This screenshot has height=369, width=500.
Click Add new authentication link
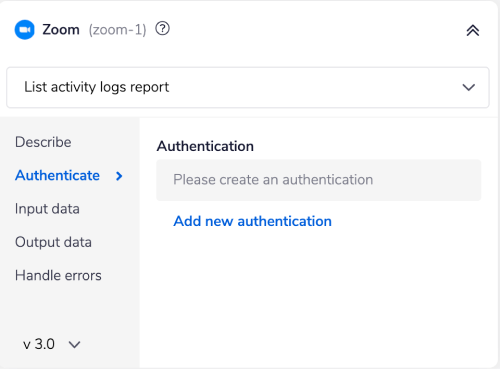pos(252,221)
